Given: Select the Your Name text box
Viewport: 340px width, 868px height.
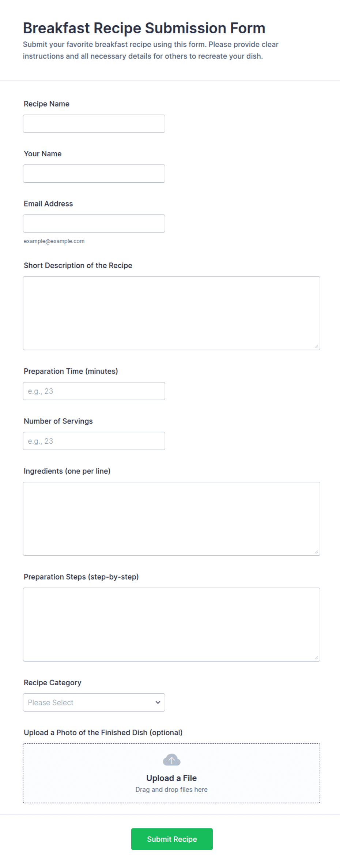Looking at the screenshot, I should coord(94,174).
